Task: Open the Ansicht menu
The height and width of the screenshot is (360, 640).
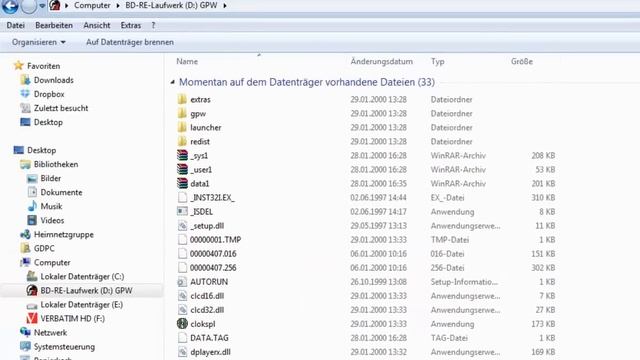Action: (97, 25)
